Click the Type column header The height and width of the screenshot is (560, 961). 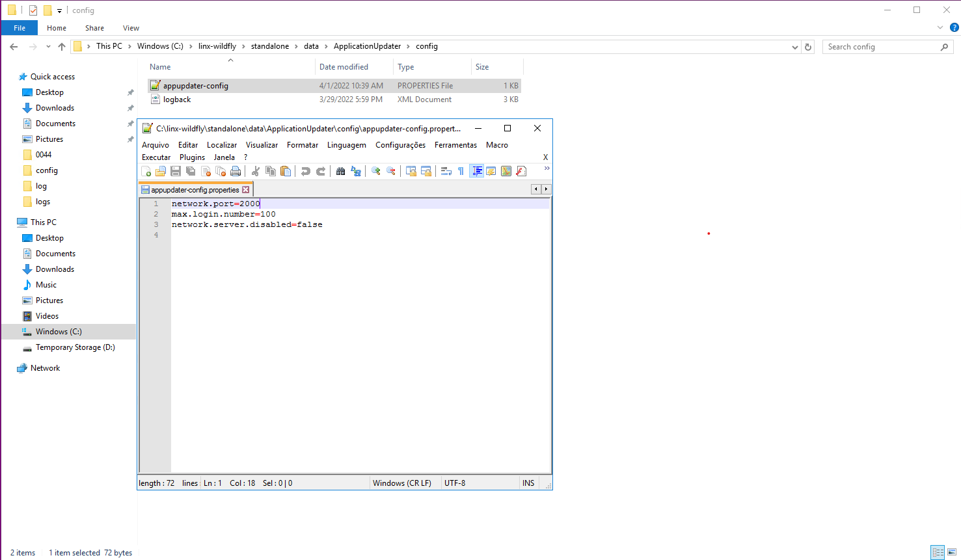click(x=432, y=67)
